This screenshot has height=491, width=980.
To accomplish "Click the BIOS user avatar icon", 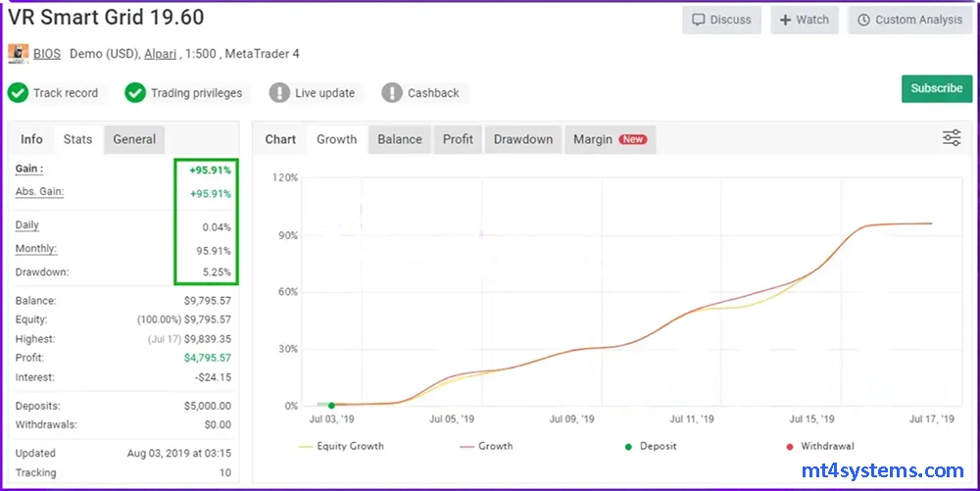I will click(x=18, y=54).
